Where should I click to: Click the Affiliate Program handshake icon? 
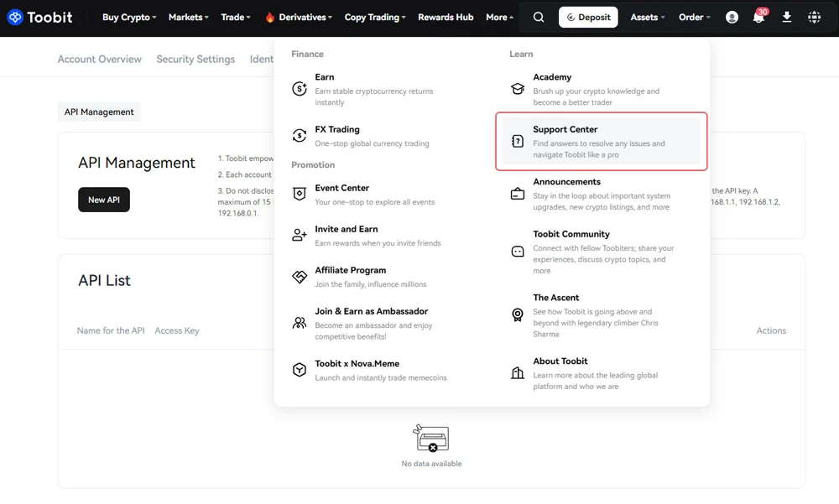[x=300, y=277]
